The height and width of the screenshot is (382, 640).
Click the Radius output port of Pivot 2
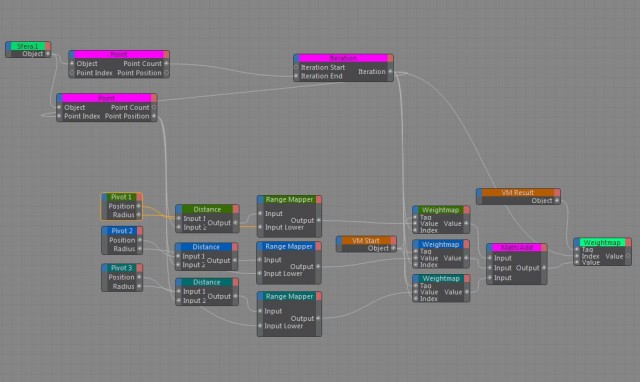tap(140, 249)
